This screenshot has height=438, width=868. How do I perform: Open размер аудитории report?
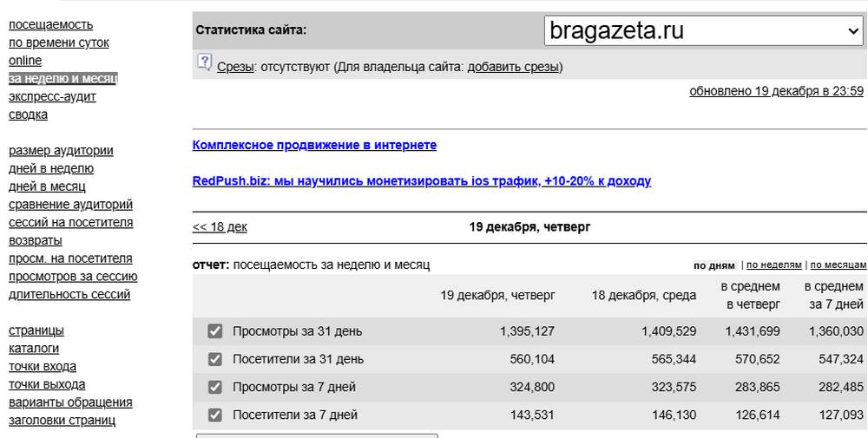pyautogui.click(x=61, y=150)
